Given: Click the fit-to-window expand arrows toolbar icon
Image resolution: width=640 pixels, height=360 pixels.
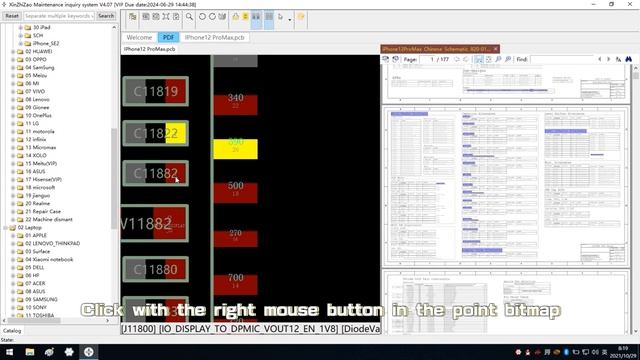Looking at the screenshot, I should [x=166, y=17].
